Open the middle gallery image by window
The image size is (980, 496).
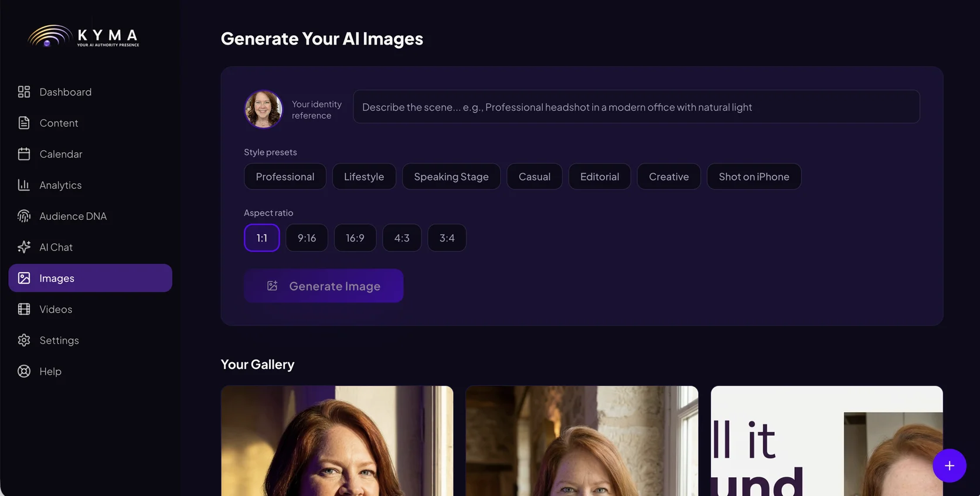582,441
